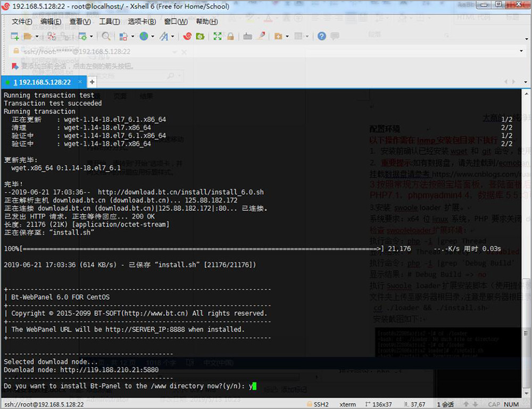Image resolution: width=532 pixels, height=409 pixels.
Task: Click the status bar up arrow icon
Action: click(466, 404)
